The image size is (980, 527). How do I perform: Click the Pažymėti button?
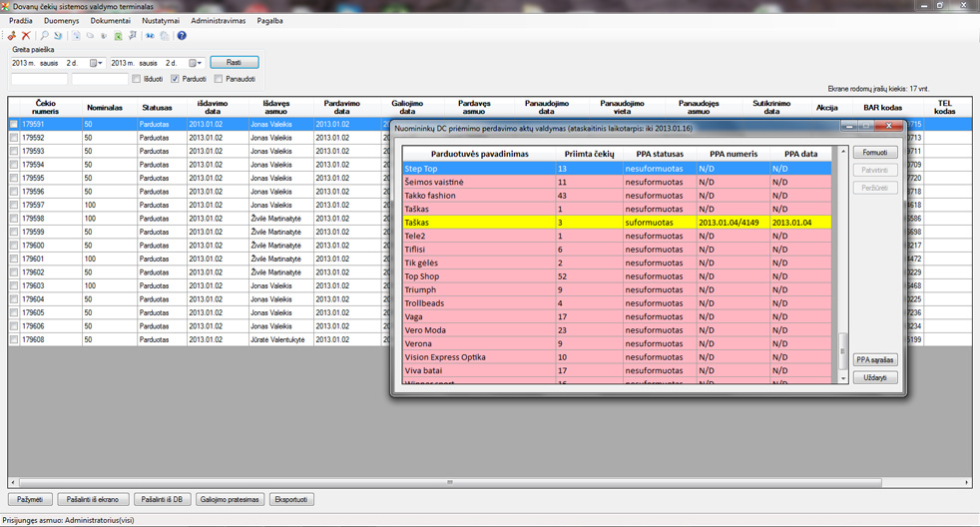(30, 499)
